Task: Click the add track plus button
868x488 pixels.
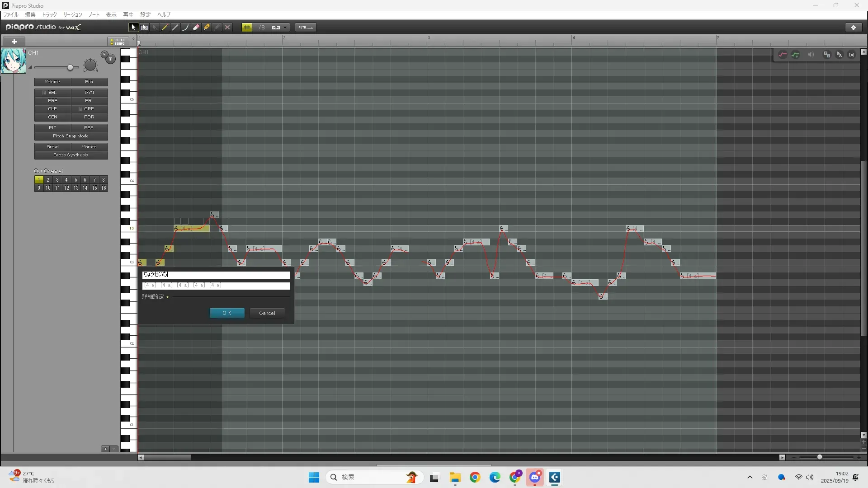Action: click(x=14, y=42)
